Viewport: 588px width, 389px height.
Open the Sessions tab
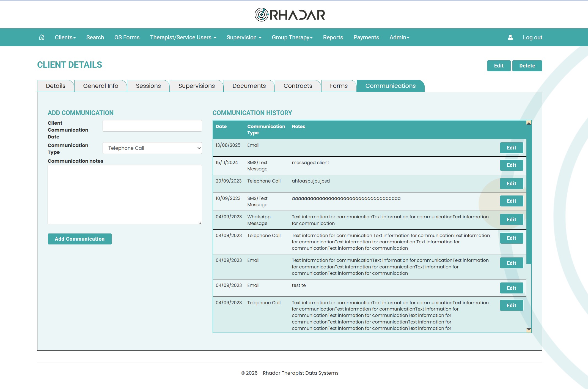click(148, 86)
